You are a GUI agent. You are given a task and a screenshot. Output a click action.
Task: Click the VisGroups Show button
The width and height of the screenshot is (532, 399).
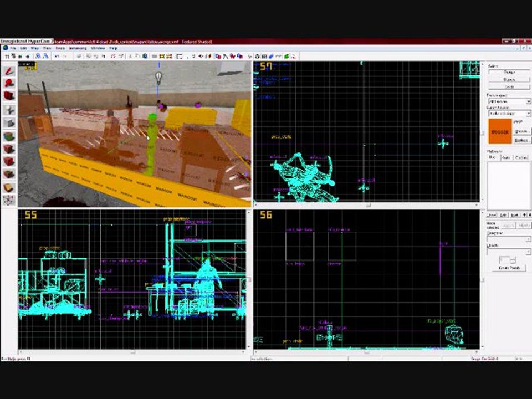pyautogui.click(x=492, y=215)
